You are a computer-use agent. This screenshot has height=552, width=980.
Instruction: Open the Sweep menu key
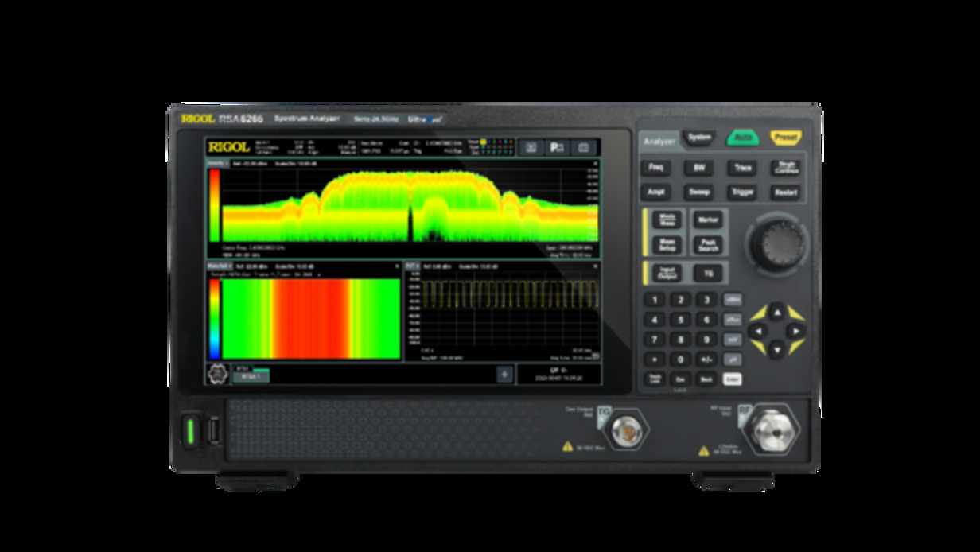[699, 192]
